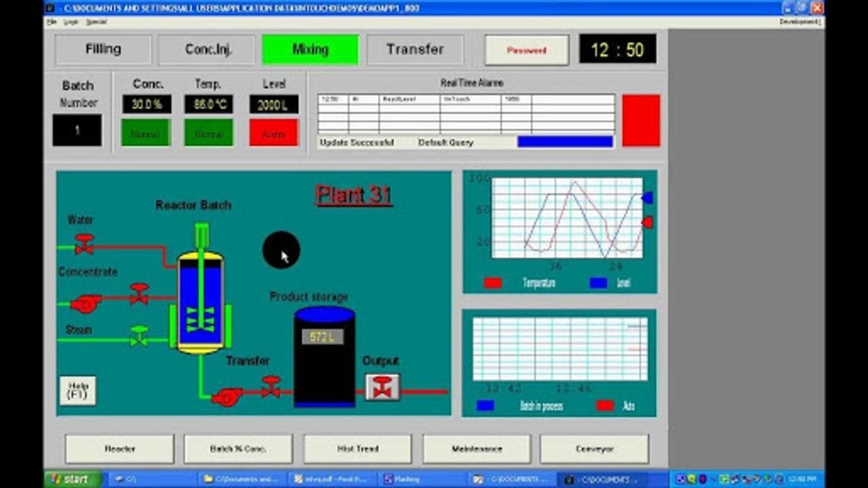The height and width of the screenshot is (488, 868).
Task: Click the Temperature and Level trend chart
Action: pos(567,218)
